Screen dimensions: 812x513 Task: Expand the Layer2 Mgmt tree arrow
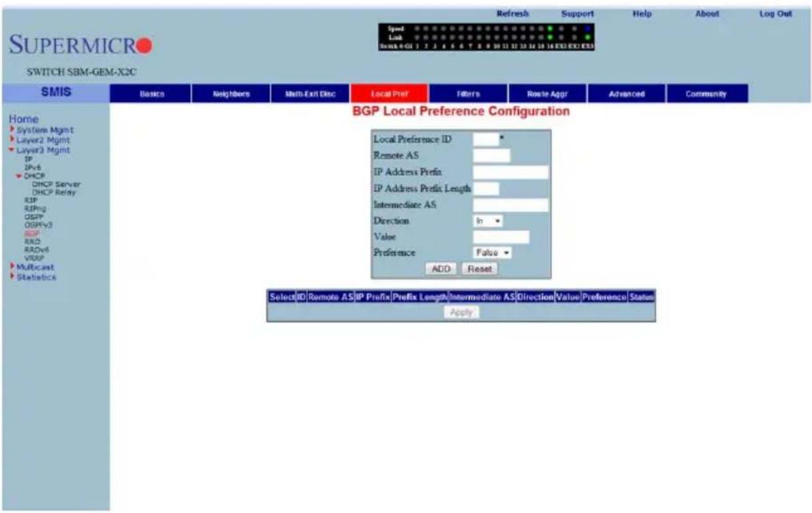tap(11, 140)
